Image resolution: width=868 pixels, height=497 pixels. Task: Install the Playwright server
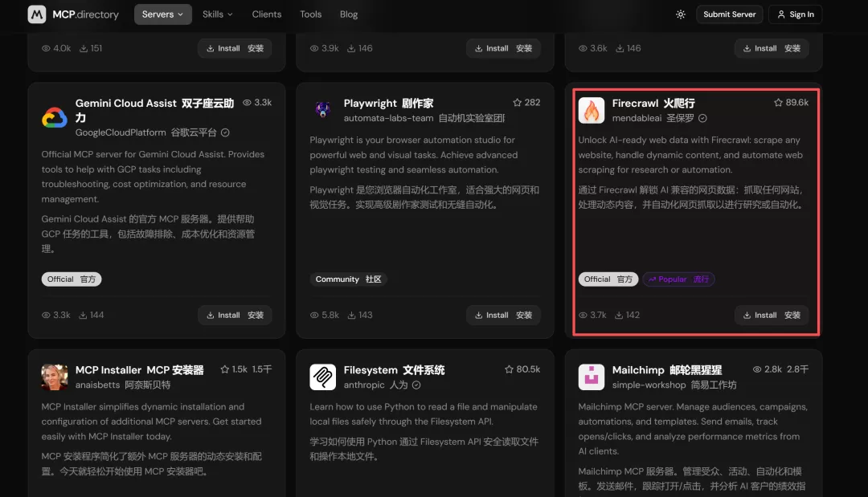coord(503,315)
